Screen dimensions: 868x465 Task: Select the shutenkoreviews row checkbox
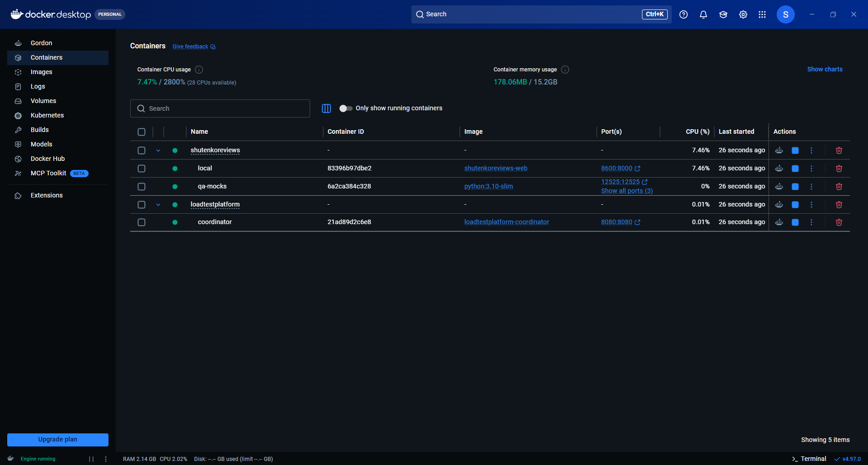tap(142, 150)
